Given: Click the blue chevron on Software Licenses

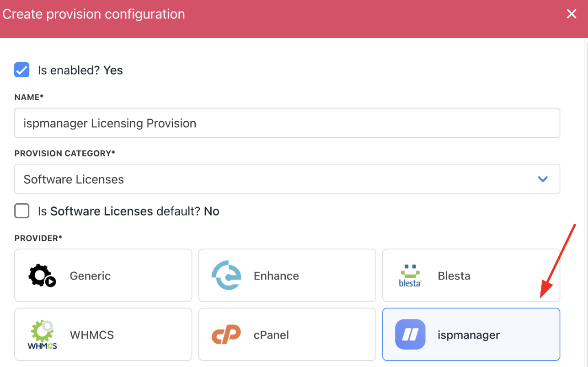Looking at the screenshot, I should point(543,179).
